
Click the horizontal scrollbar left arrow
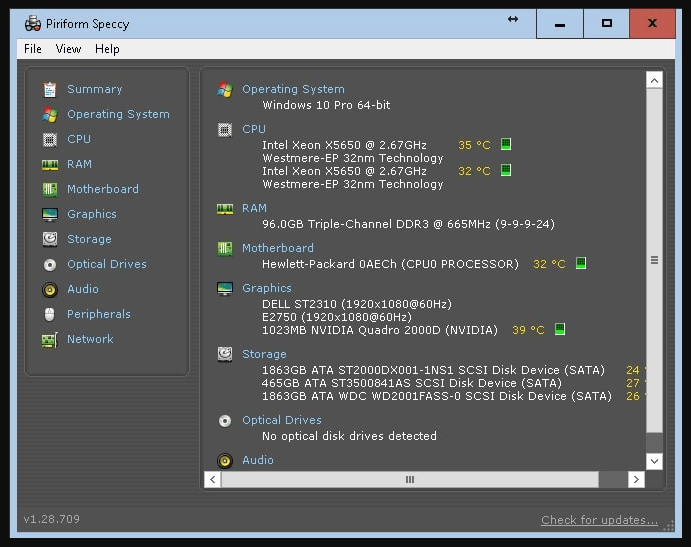[212, 480]
